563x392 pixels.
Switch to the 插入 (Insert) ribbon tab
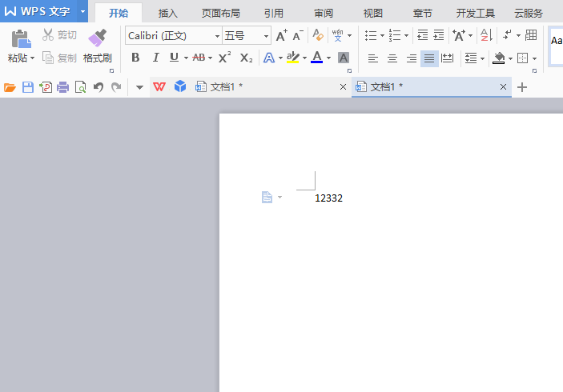[168, 13]
